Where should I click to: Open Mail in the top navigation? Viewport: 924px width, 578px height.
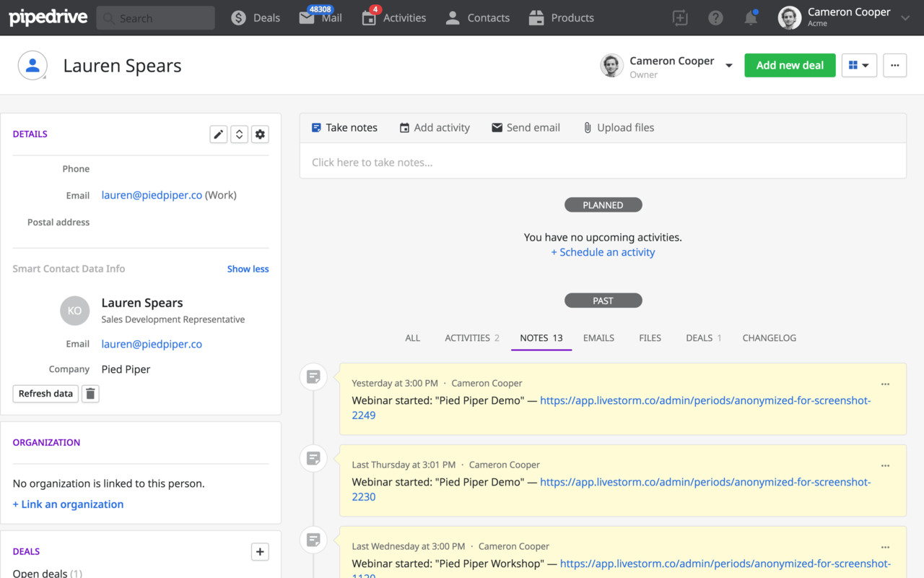321,18
